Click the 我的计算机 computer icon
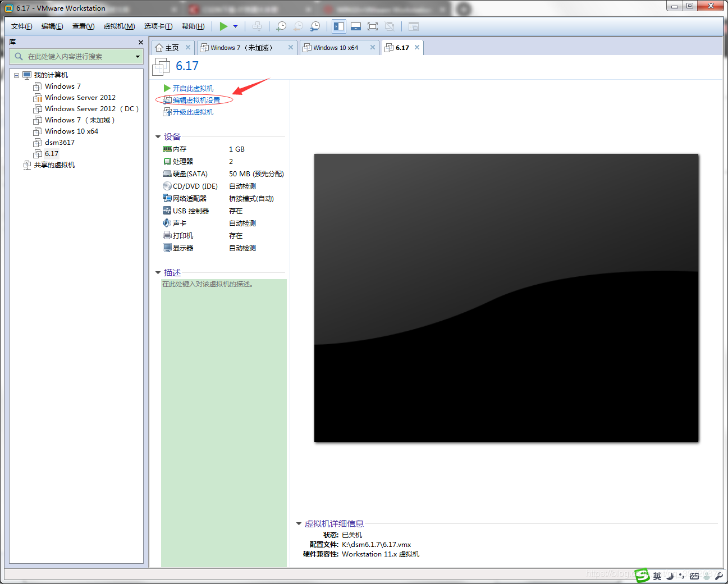 [27, 75]
